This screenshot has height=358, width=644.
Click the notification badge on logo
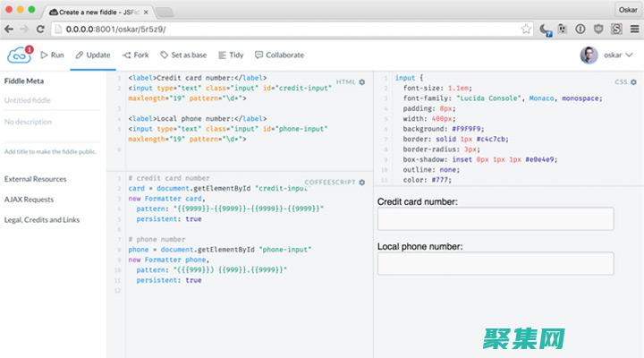tap(30, 50)
